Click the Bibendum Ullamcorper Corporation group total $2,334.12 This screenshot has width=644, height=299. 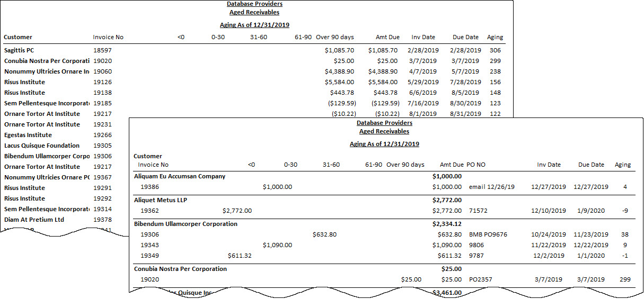click(447, 224)
